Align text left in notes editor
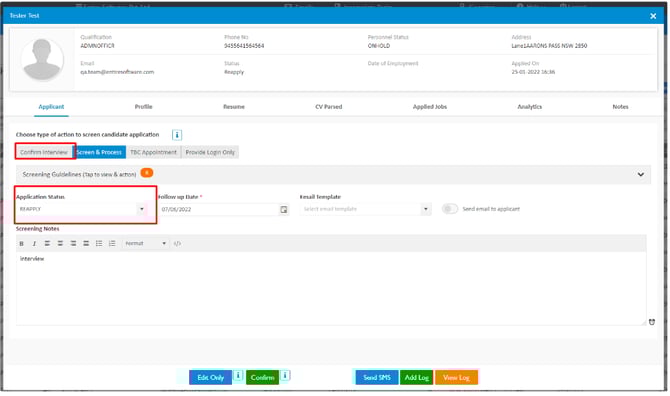Screen dimensions: 670x396 (x=47, y=243)
